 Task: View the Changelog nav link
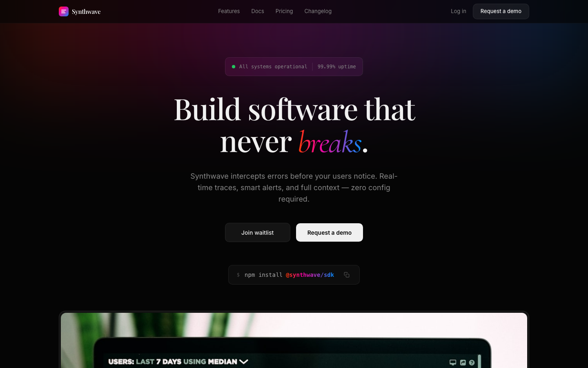coord(318,11)
